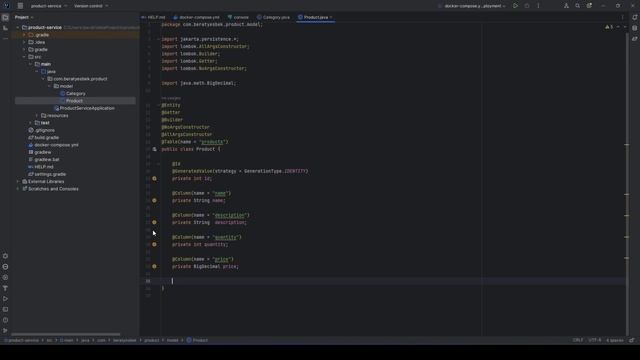Collapse the src folder
The image size is (640, 360).
(24, 57)
